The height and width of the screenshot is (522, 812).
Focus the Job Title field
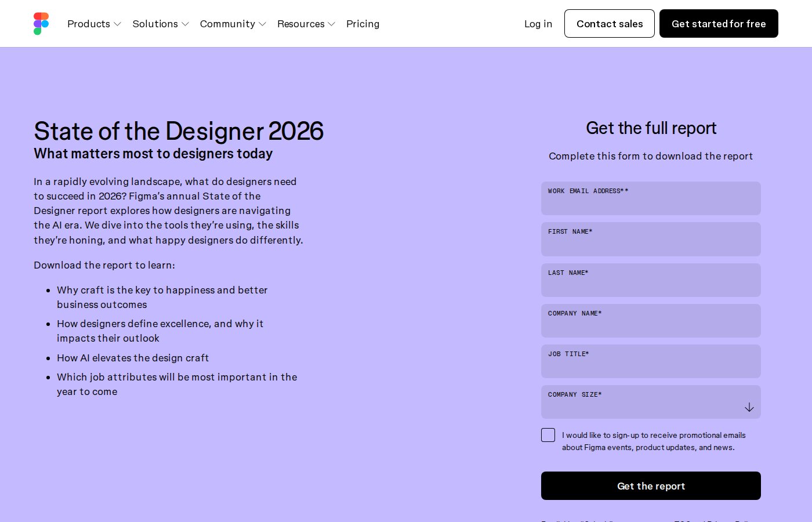click(651, 361)
